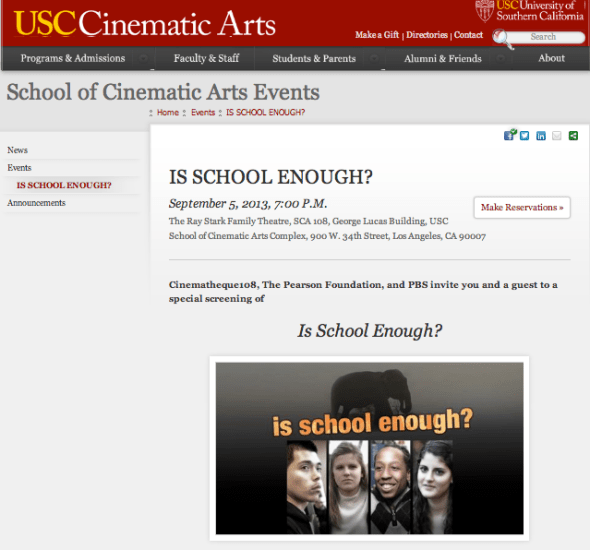Viewport: 590px width, 550px height.
Task: Open the Alumni & Friends menu
Action: [x=442, y=58]
